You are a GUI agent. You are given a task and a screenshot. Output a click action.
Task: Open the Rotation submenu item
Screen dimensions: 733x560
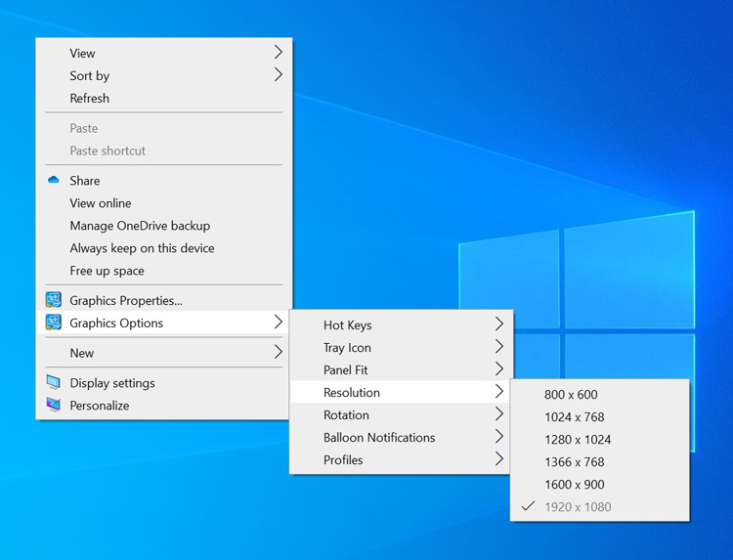coord(401,414)
